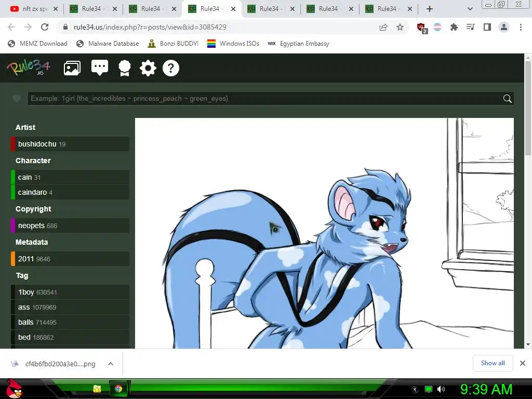Image resolution: width=532 pixels, height=399 pixels.
Task: Open the uBlock Origin extension icon
Action: click(x=422, y=28)
